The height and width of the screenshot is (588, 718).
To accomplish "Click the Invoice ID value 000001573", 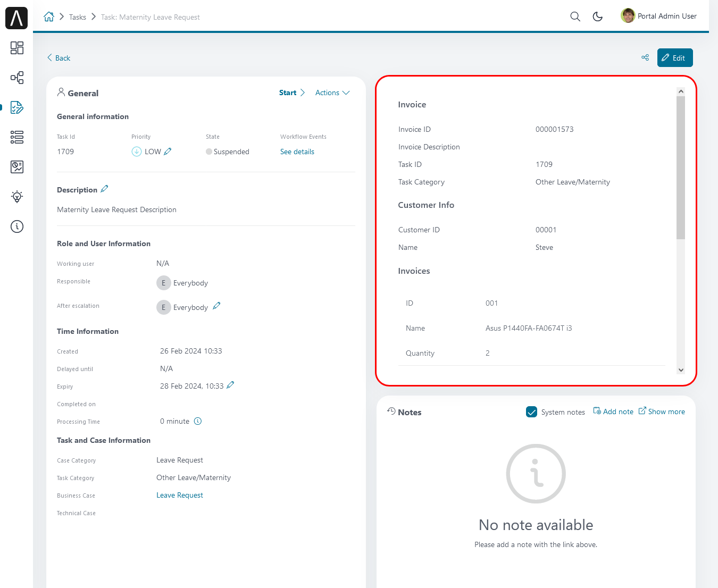I will [554, 129].
